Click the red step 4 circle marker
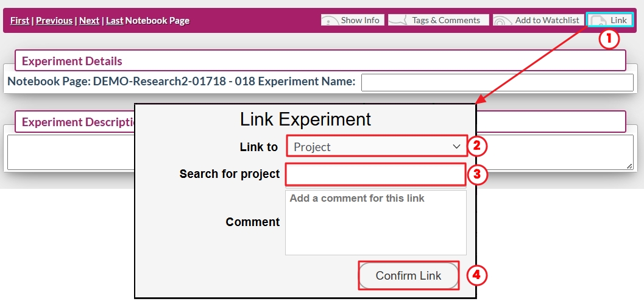The width and height of the screenshot is (644, 301). click(478, 275)
